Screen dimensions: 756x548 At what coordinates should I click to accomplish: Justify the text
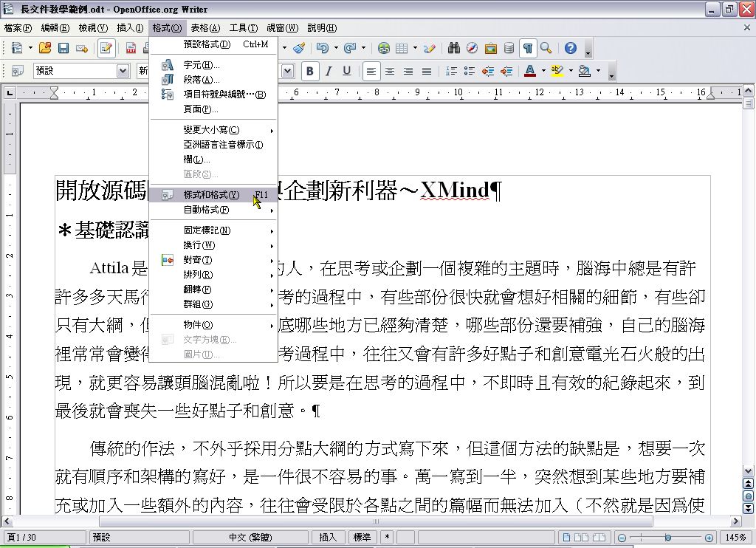[426, 72]
